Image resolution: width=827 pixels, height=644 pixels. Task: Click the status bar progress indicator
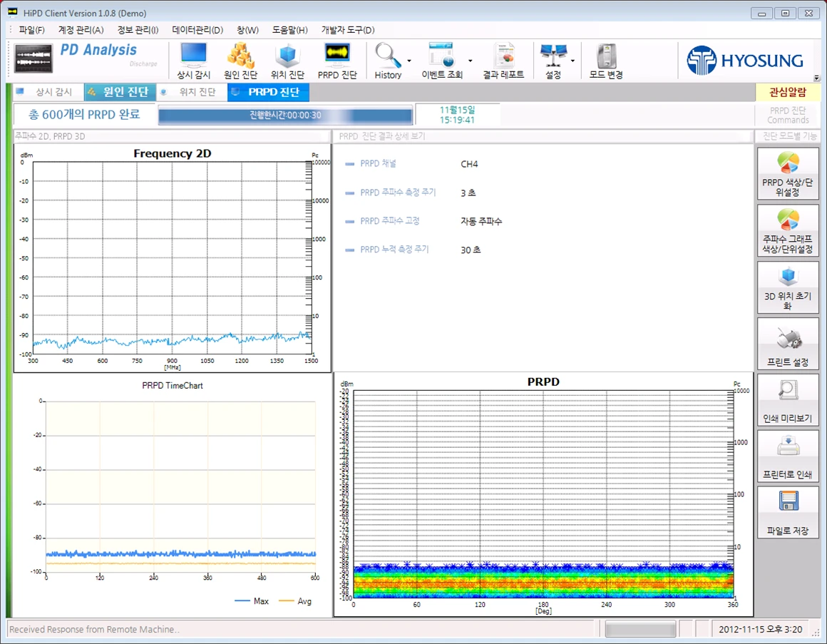[x=640, y=629]
